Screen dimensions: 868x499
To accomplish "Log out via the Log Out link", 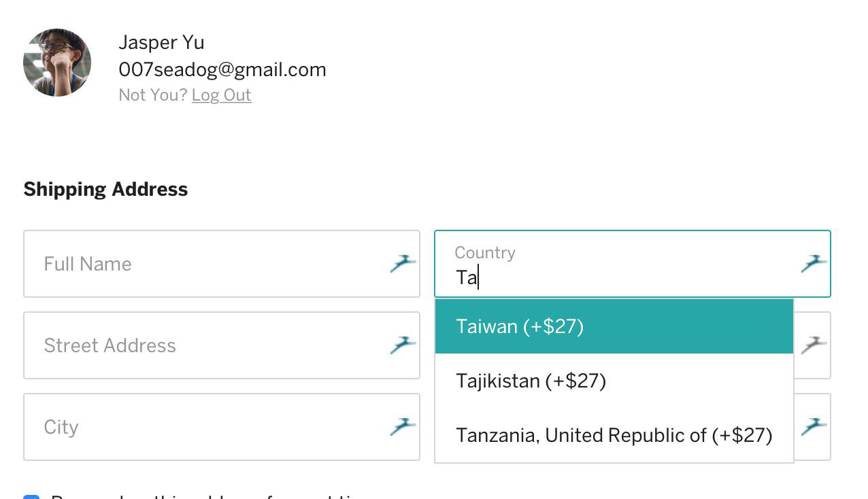I will pos(221,95).
